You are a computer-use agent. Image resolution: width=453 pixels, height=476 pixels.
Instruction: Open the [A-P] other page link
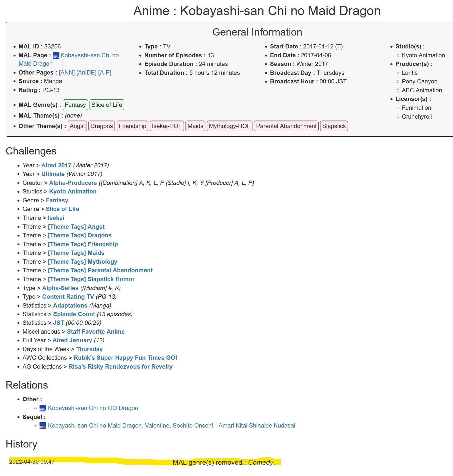pyautogui.click(x=105, y=73)
